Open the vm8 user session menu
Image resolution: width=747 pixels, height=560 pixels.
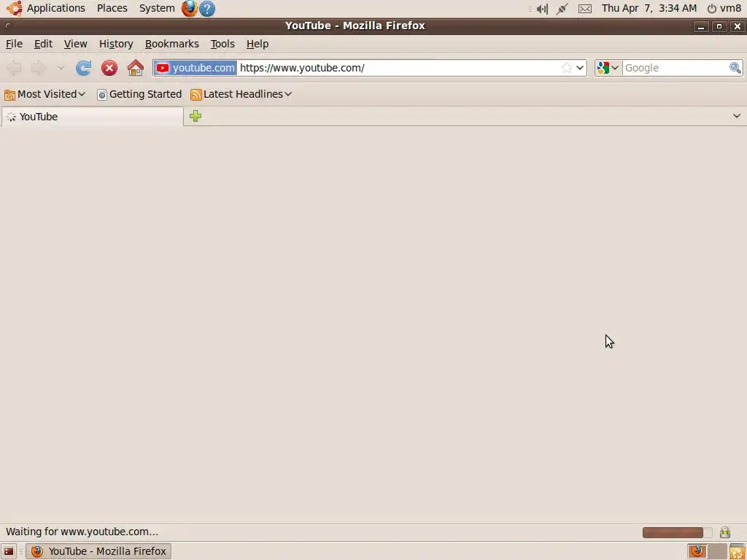point(724,8)
